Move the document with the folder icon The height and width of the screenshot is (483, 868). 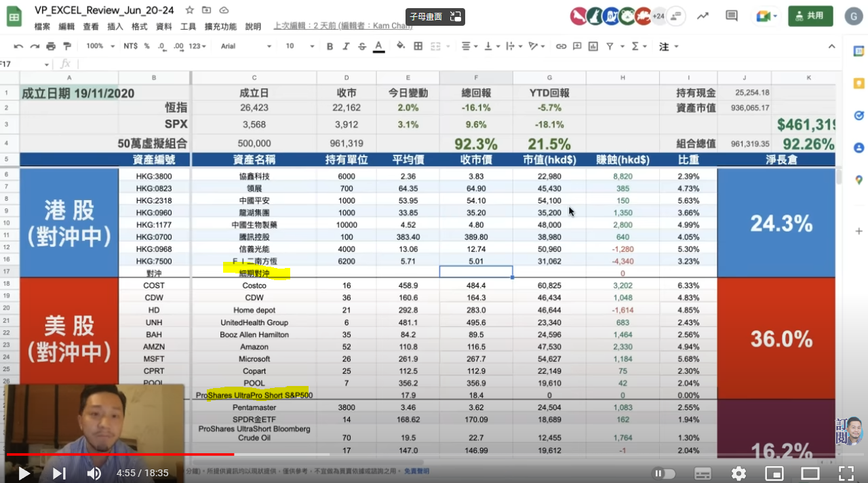pos(207,10)
